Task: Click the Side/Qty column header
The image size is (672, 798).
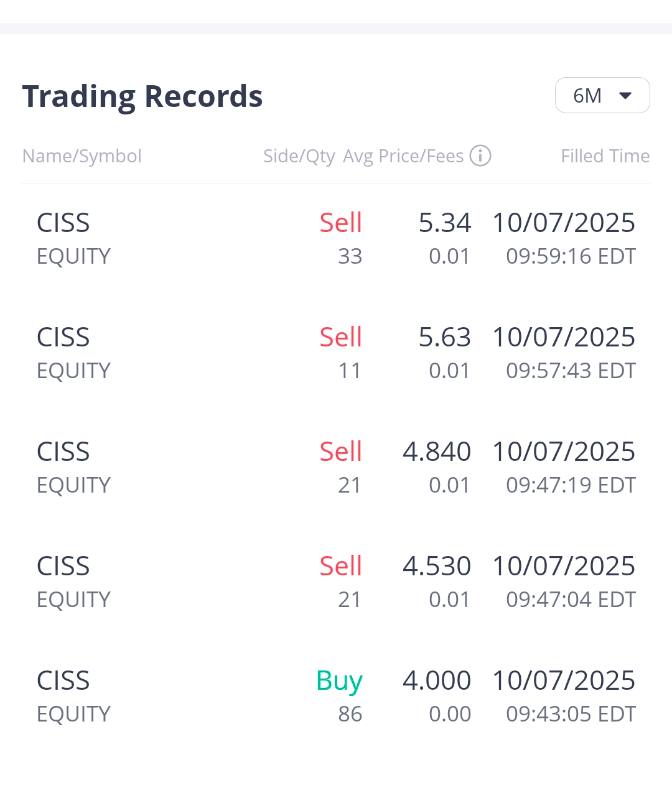Action: [299, 155]
